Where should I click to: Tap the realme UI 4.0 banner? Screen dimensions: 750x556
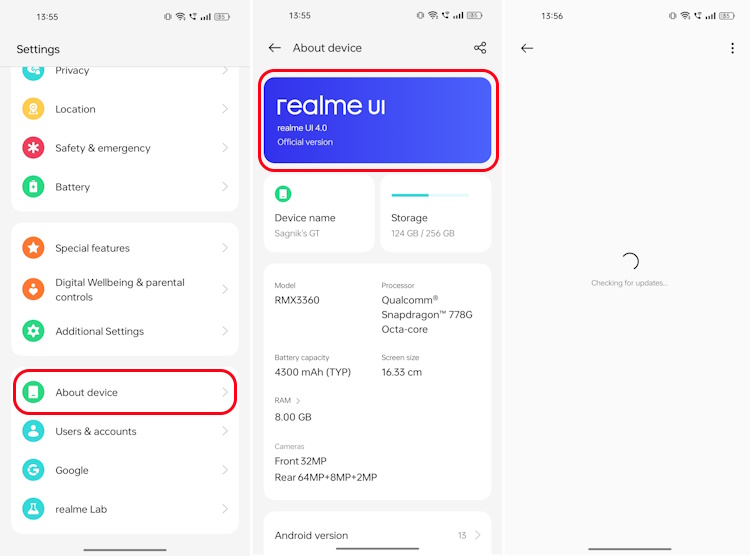pyautogui.click(x=377, y=120)
